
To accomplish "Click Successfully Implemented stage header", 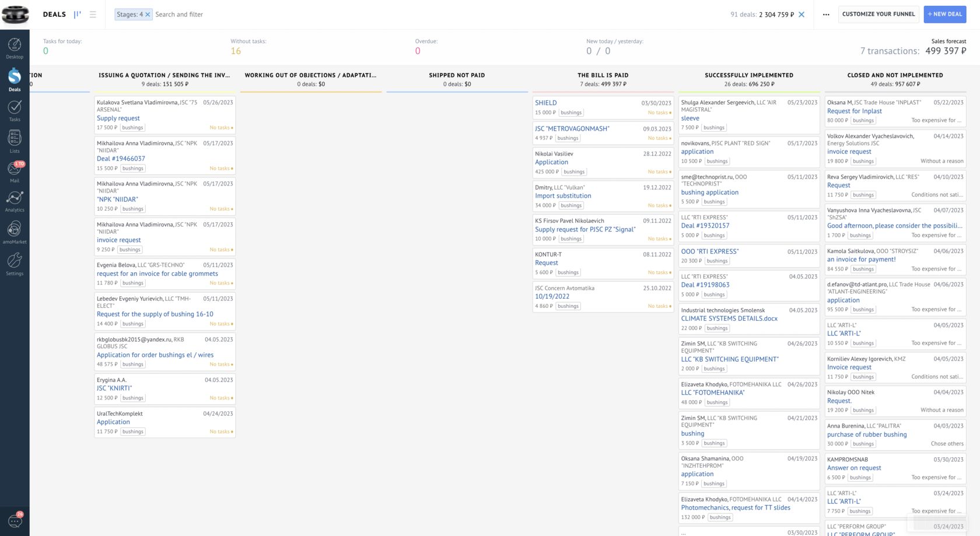I will click(x=749, y=75).
